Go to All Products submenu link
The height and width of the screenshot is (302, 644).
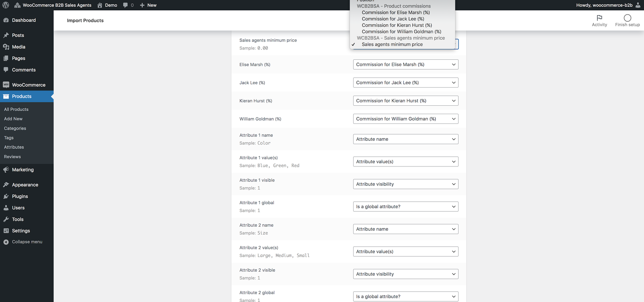tap(16, 109)
